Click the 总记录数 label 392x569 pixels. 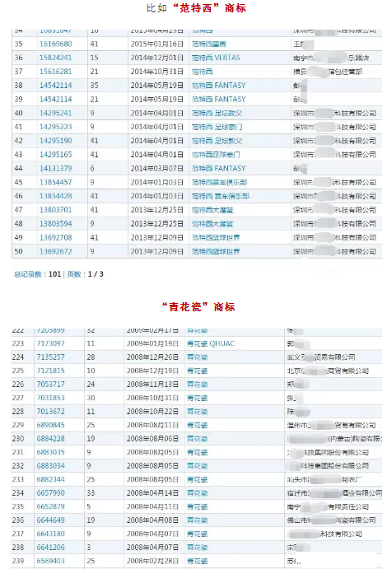27,274
